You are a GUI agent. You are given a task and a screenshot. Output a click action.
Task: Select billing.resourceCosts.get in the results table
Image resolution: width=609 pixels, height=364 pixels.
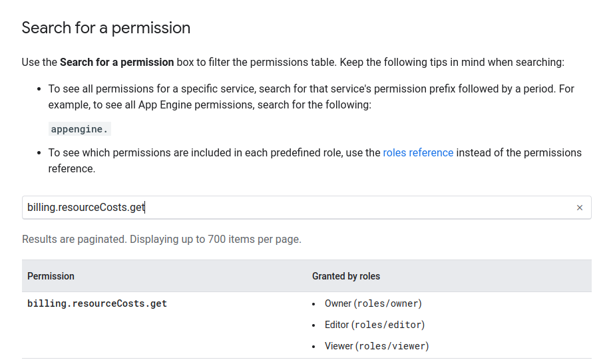97,303
